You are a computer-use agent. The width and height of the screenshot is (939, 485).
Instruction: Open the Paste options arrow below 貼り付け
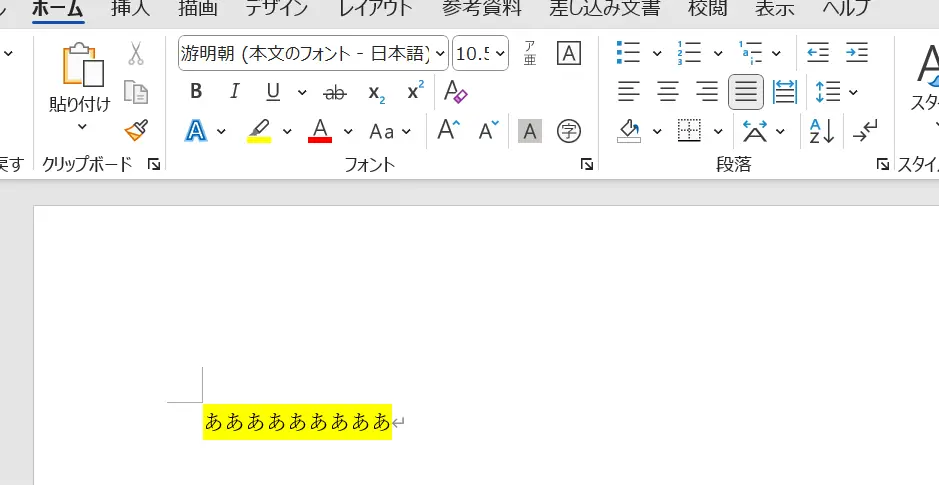82,127
